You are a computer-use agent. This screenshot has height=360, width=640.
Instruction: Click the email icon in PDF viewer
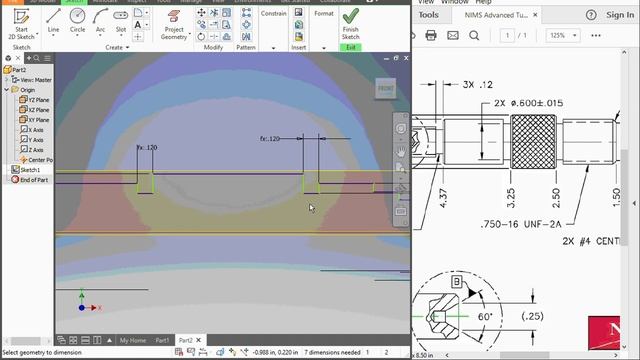coord(453,36)
